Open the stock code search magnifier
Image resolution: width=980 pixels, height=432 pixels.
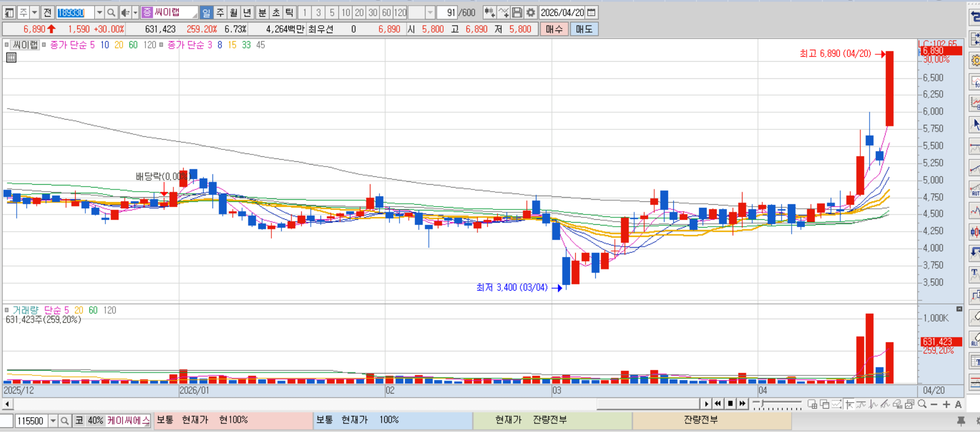coord(111,13)
